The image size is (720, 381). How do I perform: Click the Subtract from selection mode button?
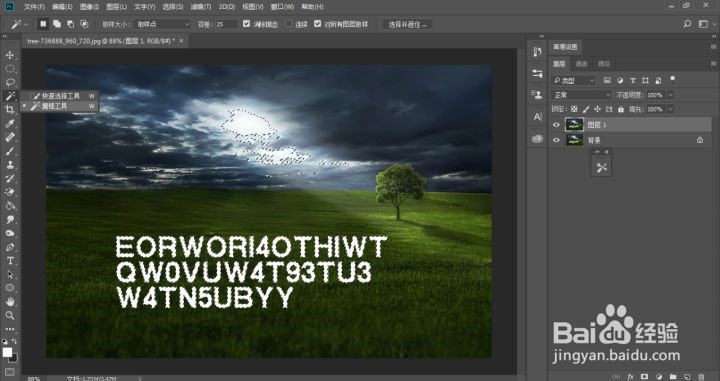(x=71, y=24)
